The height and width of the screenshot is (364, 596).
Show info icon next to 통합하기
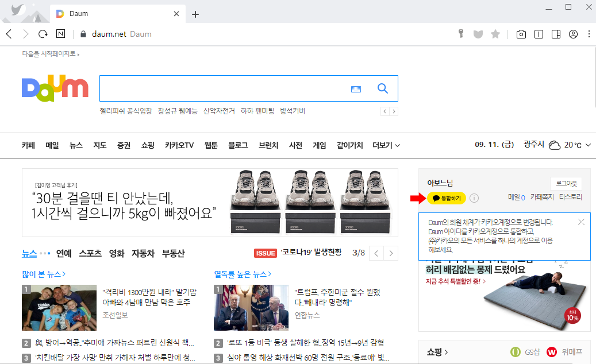click(x=474, y=198)
